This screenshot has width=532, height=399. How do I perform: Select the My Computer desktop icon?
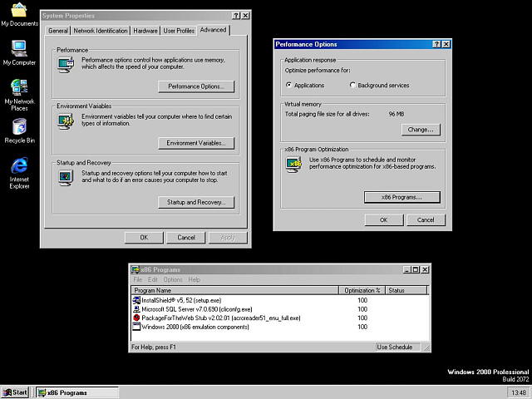(x=19, y=53)
